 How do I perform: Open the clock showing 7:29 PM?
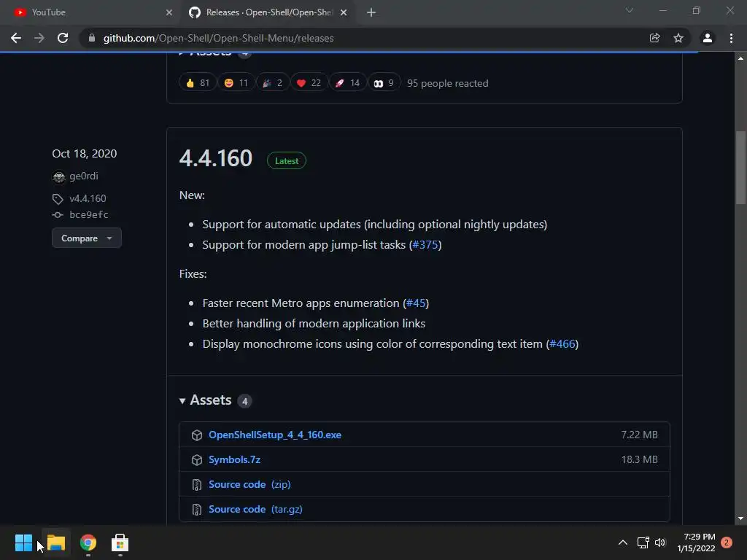(696, 542)
